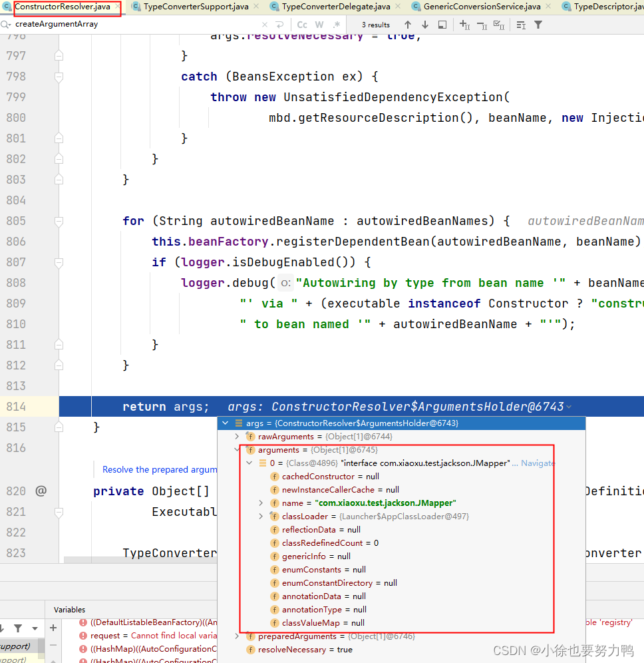Collapse the element 0 Class@4896 node
644x663 pixels.
[x=249, y=463]
